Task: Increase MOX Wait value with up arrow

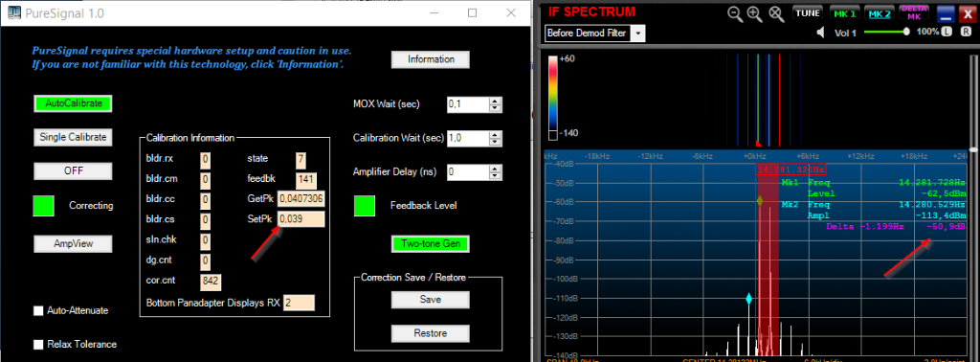Action: coord(496,102)
